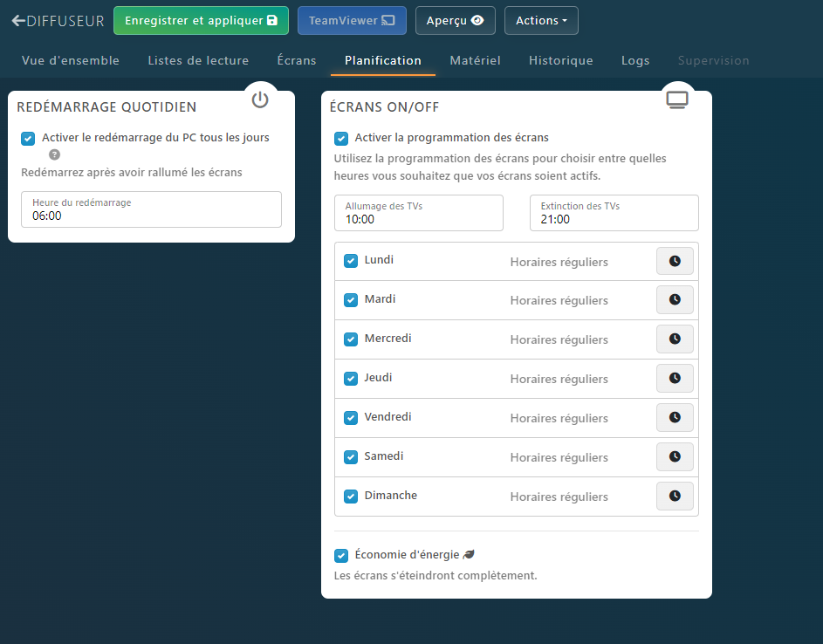Open Mardi custom hours clock icon

coord(675,300)
